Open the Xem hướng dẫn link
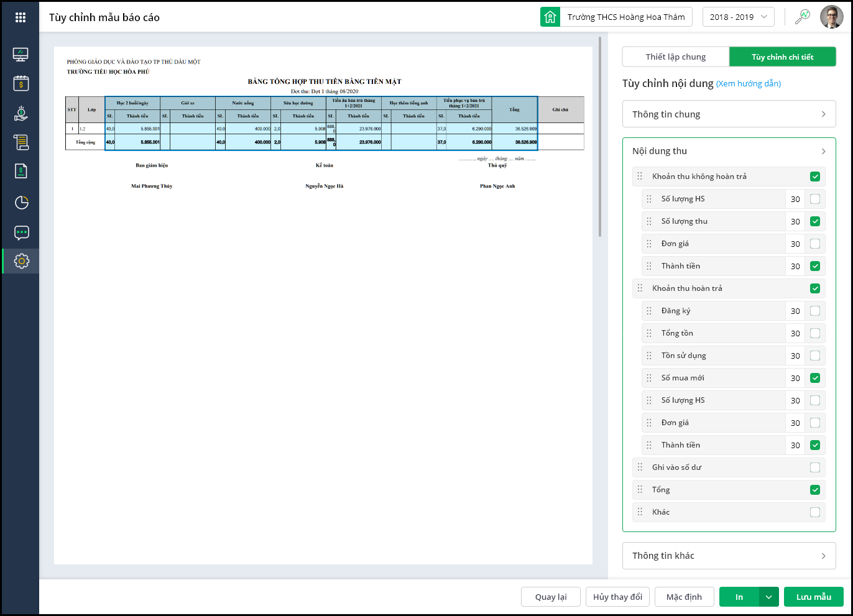This screenshot has height=616, width=853. click(749, 83)
